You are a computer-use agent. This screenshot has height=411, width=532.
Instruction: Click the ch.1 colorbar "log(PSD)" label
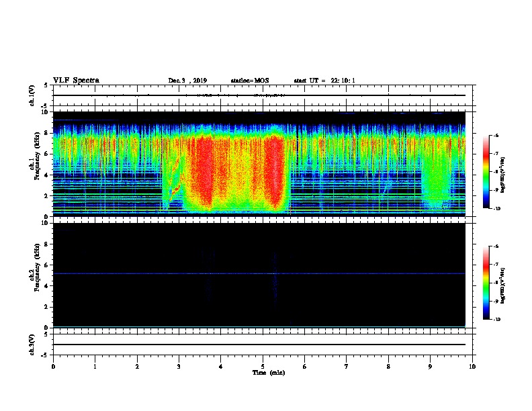click(502, 175)
